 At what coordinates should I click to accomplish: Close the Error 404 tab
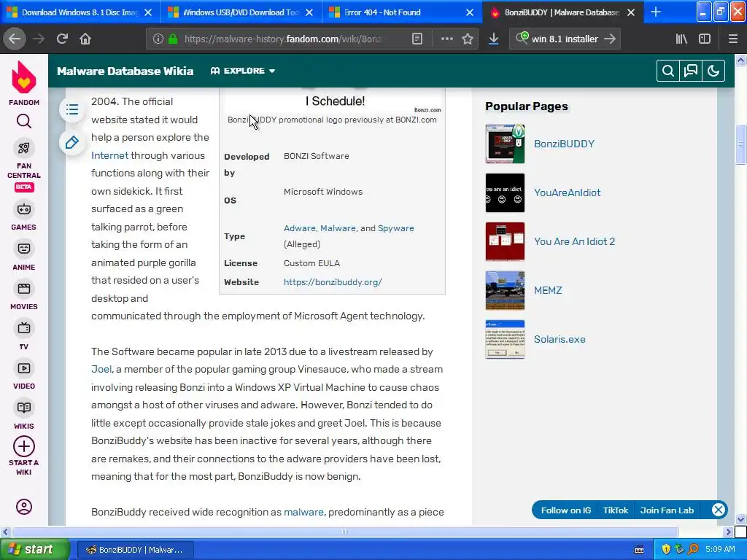(469, 12)
